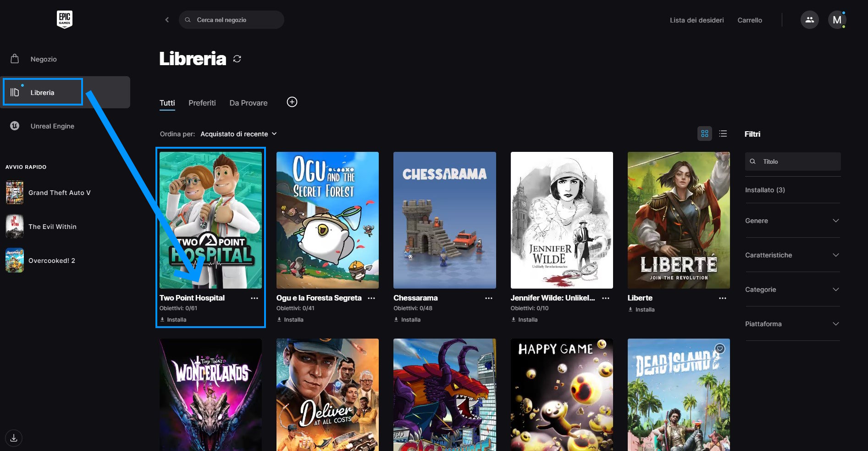
Task: Click the Epic Games logo
Action: coord(64,19)
